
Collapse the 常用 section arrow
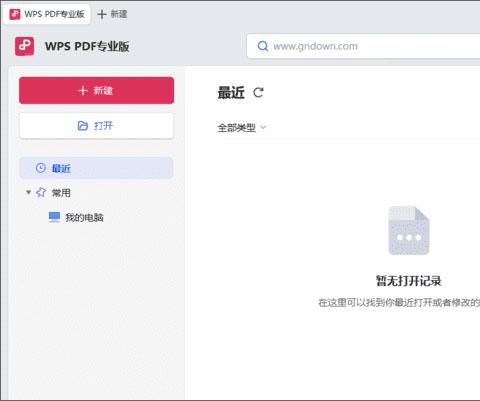28,192
